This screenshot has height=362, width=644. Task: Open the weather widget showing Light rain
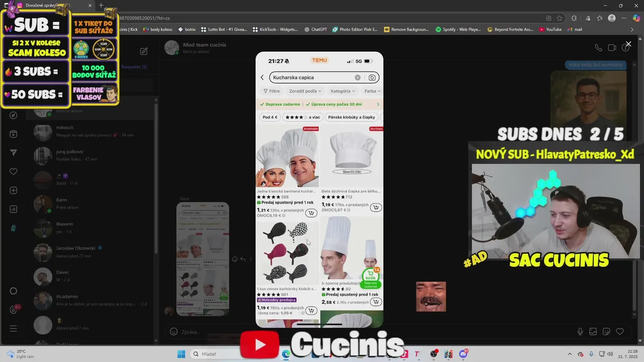pyautogui.click(x=20, y=354)
